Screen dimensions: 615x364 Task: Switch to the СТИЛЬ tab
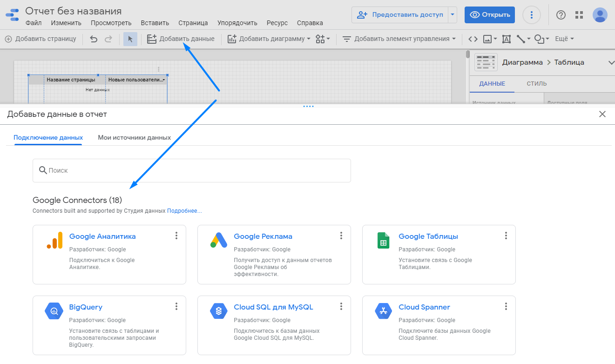536,84
